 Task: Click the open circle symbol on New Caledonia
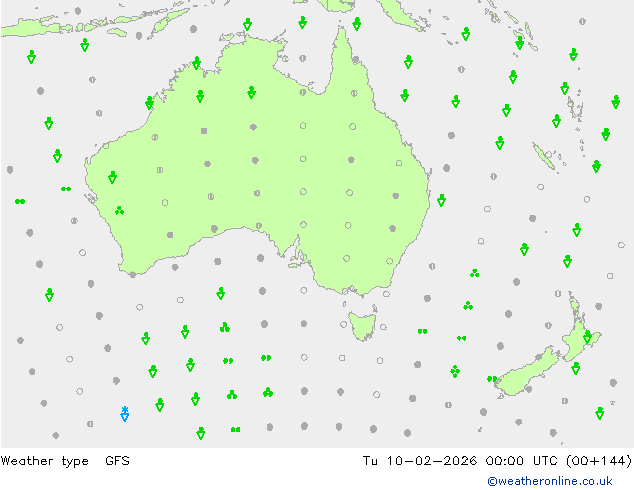tap(548, 154)
